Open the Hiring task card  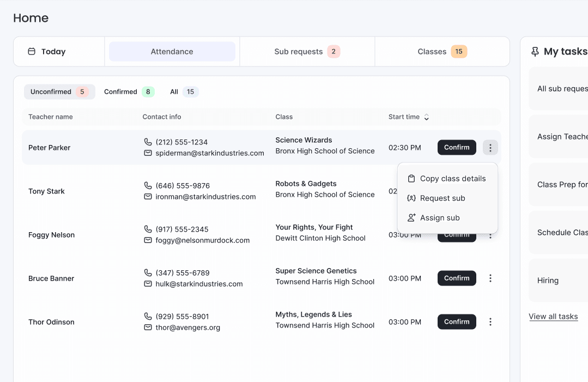point(559,281)
